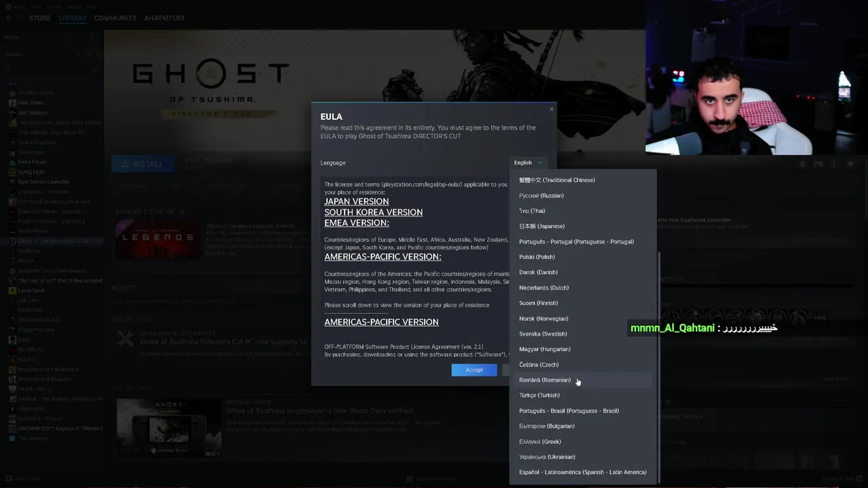Open the small update patch notes wrench icon

pyautogui.click(x=125, y=339)
